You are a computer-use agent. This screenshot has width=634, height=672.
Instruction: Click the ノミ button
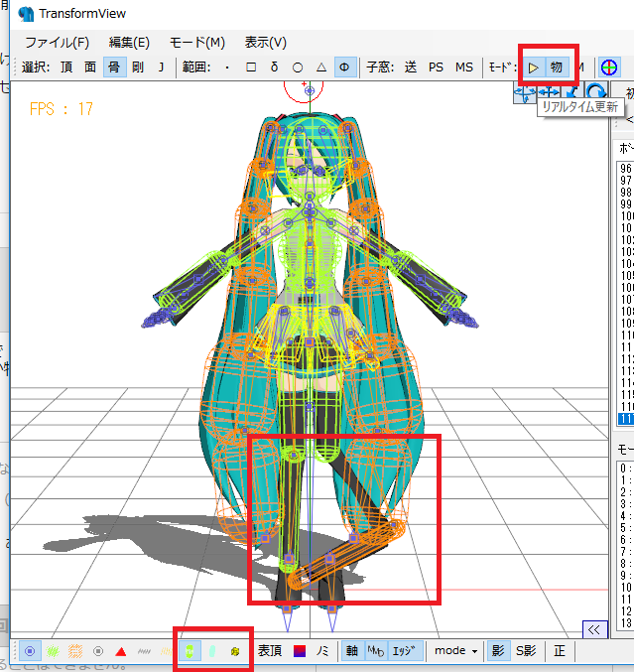tap(322, 651)
